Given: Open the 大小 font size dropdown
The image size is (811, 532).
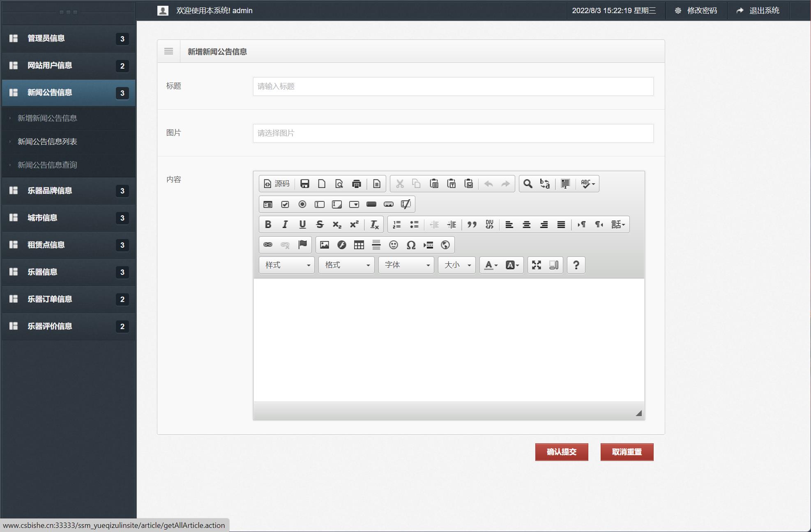Looking at the screenshot, I should click(456, 265).
